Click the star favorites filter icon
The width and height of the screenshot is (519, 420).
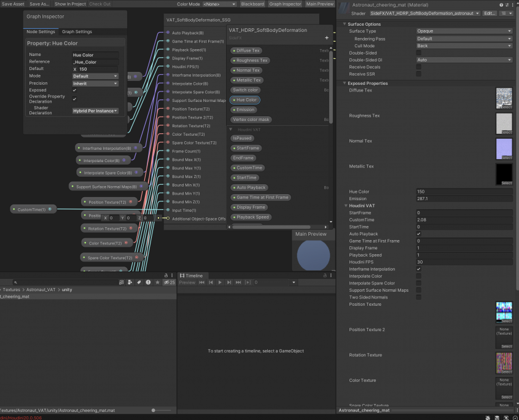[157, 282]
